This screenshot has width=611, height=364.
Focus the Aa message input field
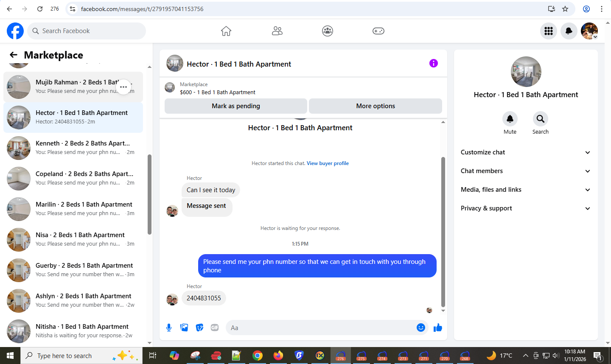click(320, 328)
